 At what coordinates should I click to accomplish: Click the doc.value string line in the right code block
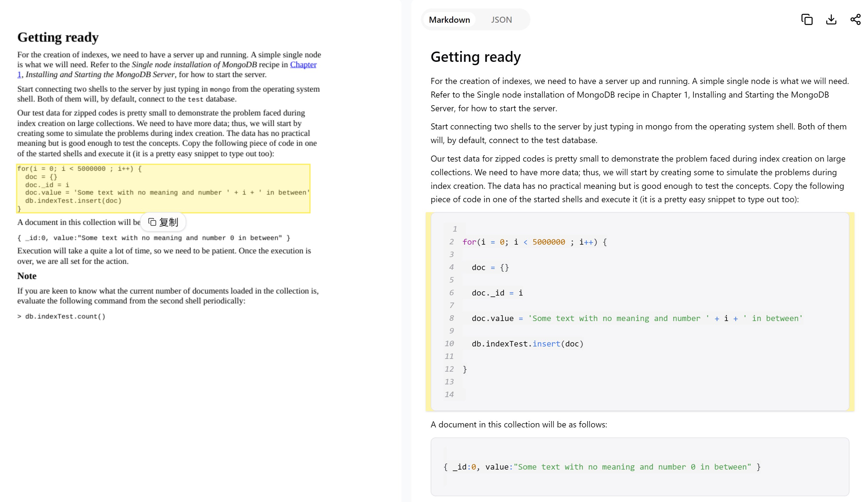(637, 318)
